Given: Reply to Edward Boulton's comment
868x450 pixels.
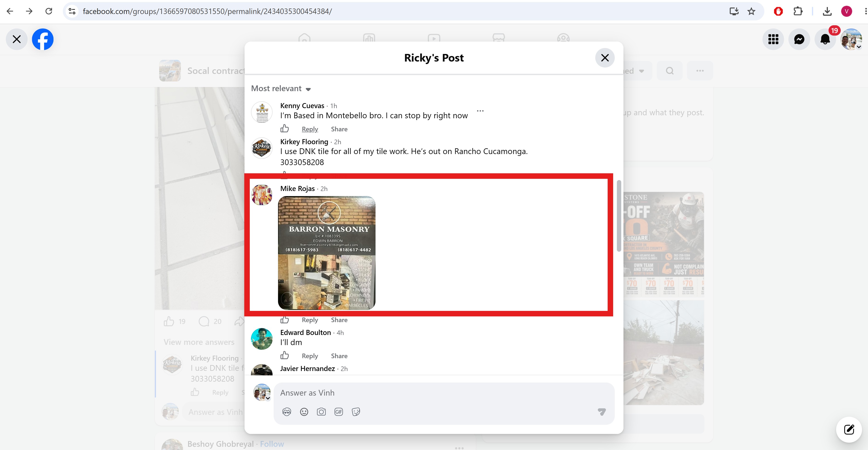Looking at the screenshot, I should point(310,356).
